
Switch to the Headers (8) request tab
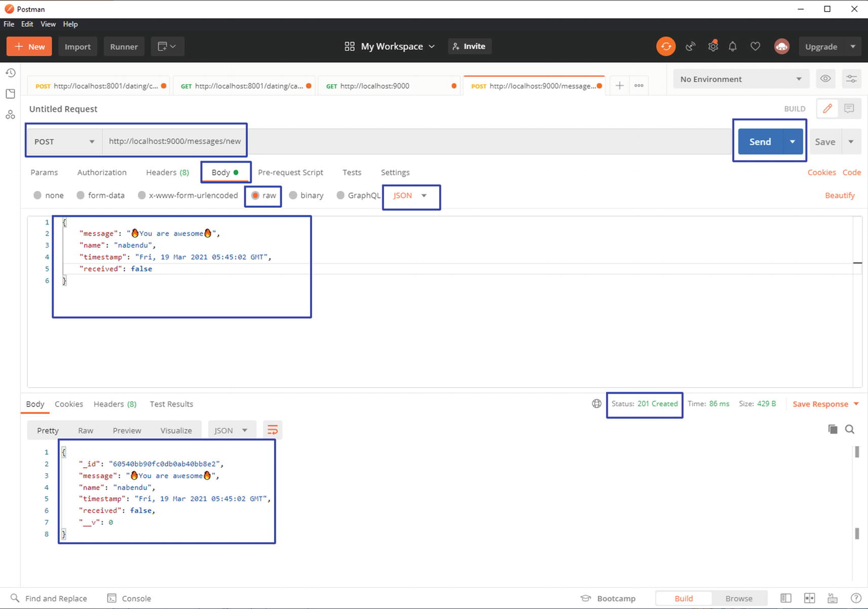point(167,172)
